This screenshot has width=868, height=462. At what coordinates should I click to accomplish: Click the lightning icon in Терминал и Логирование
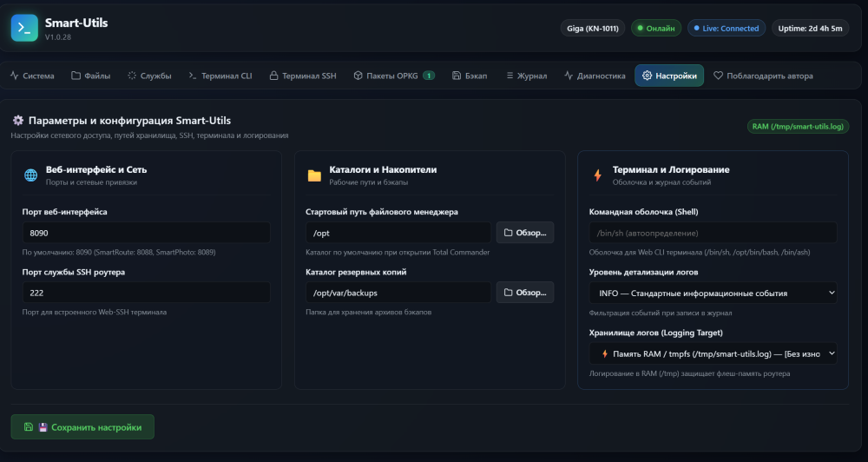coord(598,175)
